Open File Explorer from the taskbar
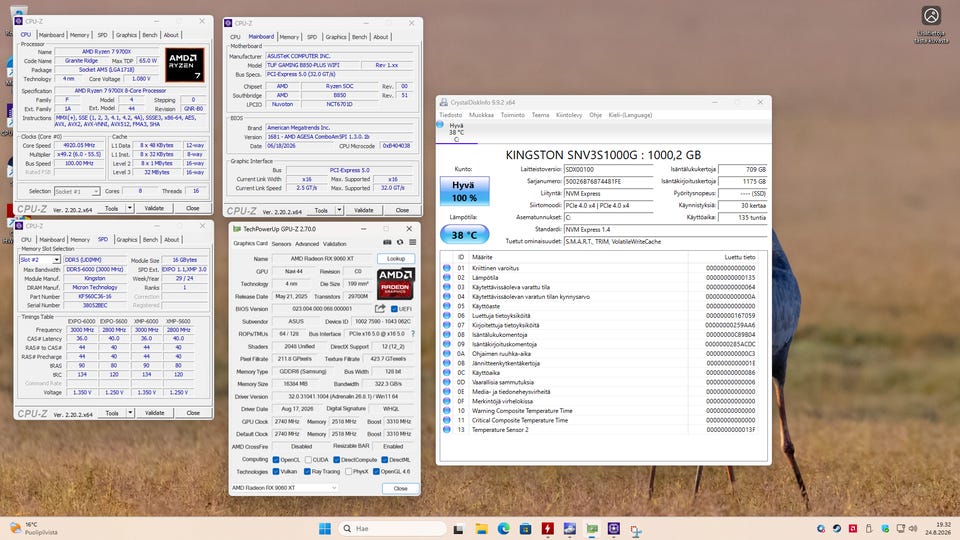Viewport: 960px width, 540px height. [482, 528]
